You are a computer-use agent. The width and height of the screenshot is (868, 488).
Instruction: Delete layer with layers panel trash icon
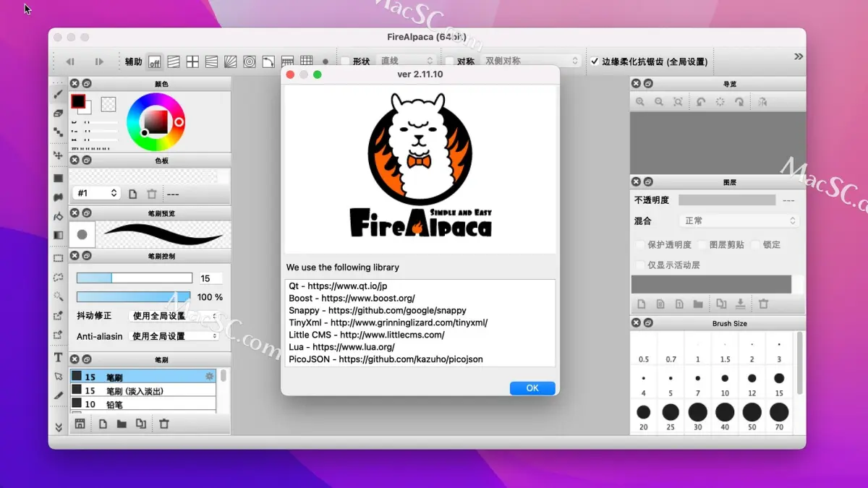click(x=763, y=304)
